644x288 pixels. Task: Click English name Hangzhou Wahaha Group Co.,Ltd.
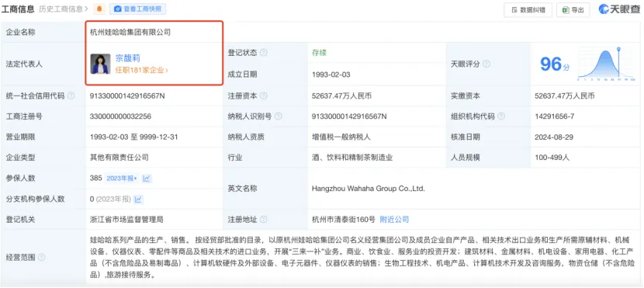point(368,189)
